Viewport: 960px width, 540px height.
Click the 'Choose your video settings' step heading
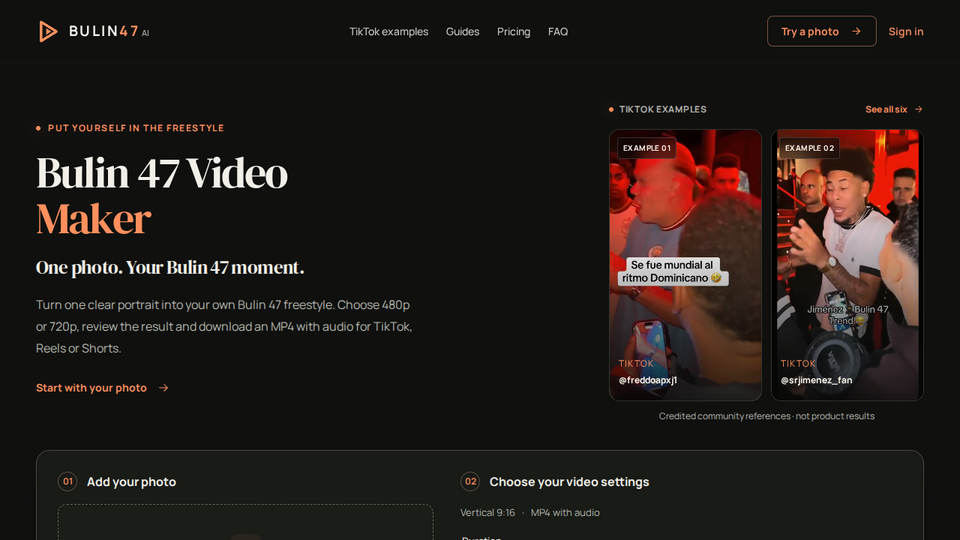click(x=569, y=482)
